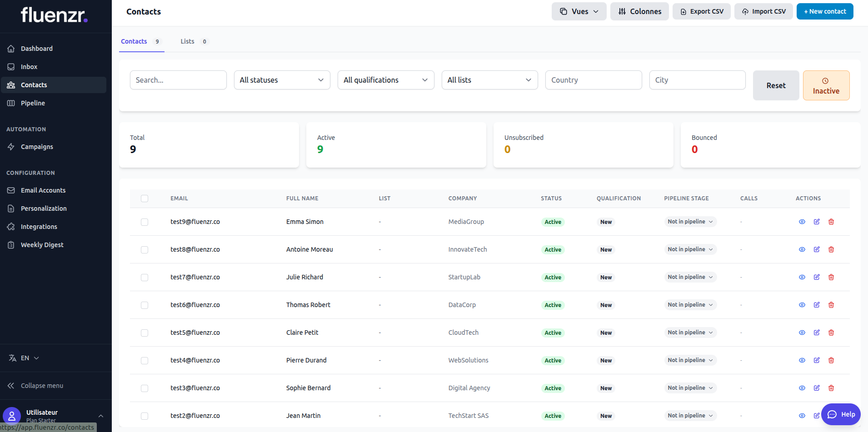The image size is (868, 432).
Task: Open the Integrations page
Action: [39, 226]
